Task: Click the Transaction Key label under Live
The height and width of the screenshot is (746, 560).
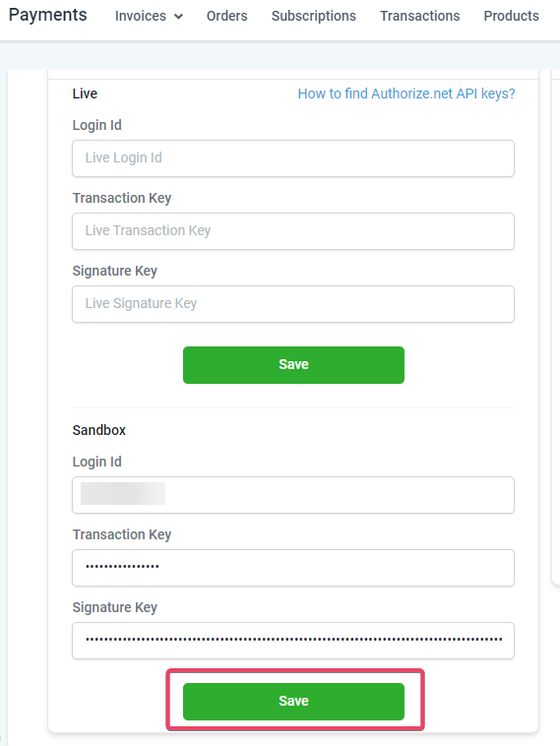Action: coord(122,198)
